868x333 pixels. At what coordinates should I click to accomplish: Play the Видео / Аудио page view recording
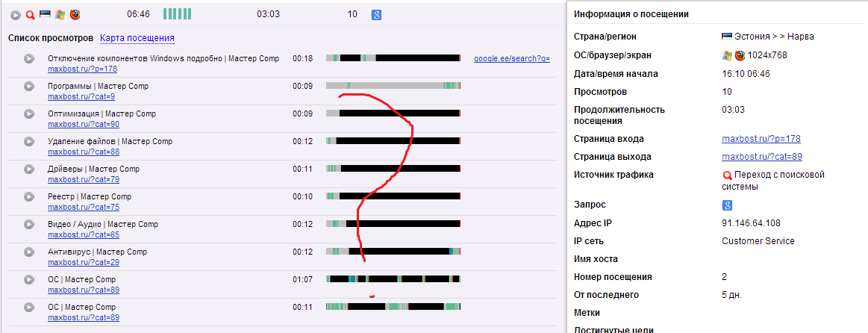[x=29, y=225]
